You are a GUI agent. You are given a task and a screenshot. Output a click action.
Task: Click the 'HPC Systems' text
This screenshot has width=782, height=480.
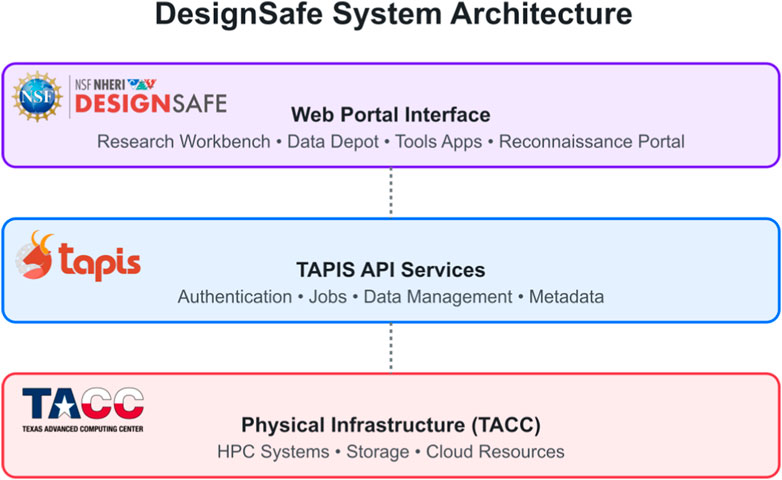[273, 452]
